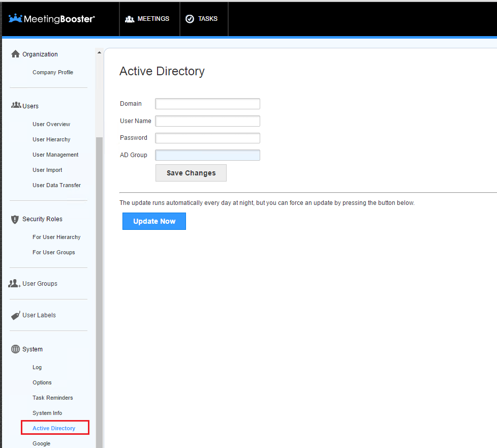Image resolution: width=497 pixels, height=448 pixels.
Task: Open the Task Reminders settings
Action: pyautogui.click(x=52, y=398)
